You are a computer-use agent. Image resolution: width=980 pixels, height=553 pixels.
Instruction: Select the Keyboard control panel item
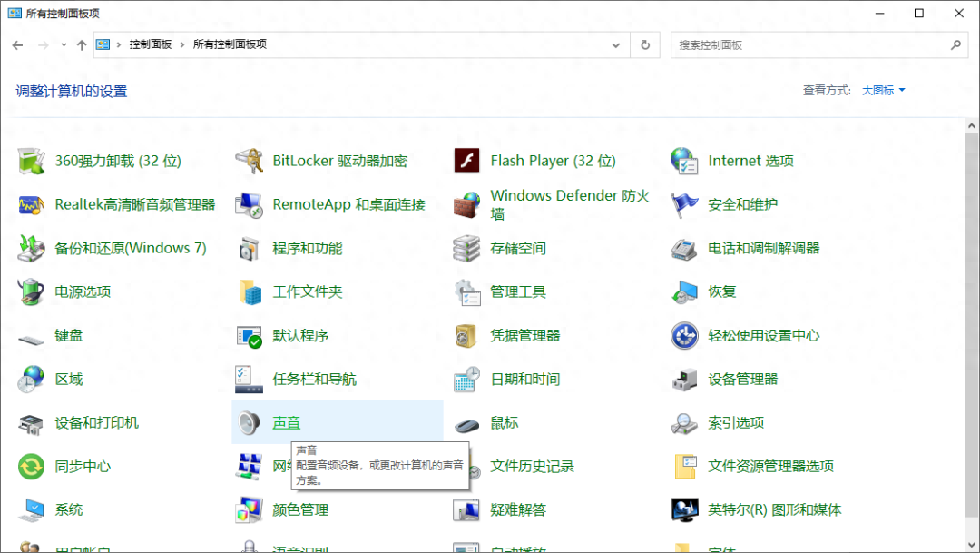pos(68,335)
